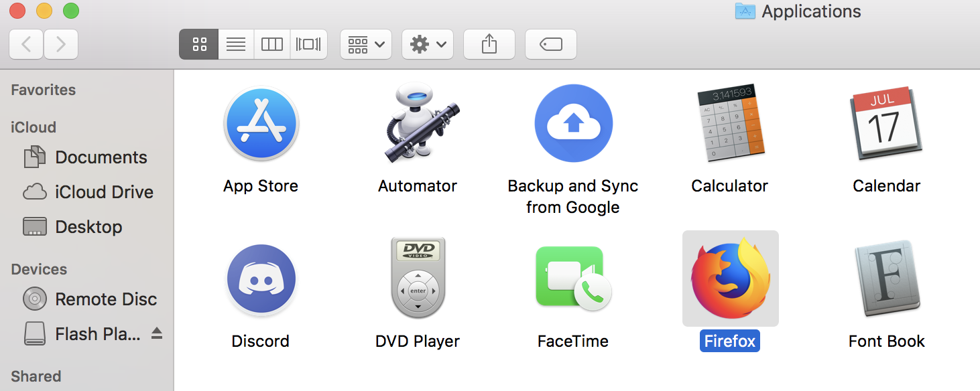Select the DVD Player app icon

[418, 278]
